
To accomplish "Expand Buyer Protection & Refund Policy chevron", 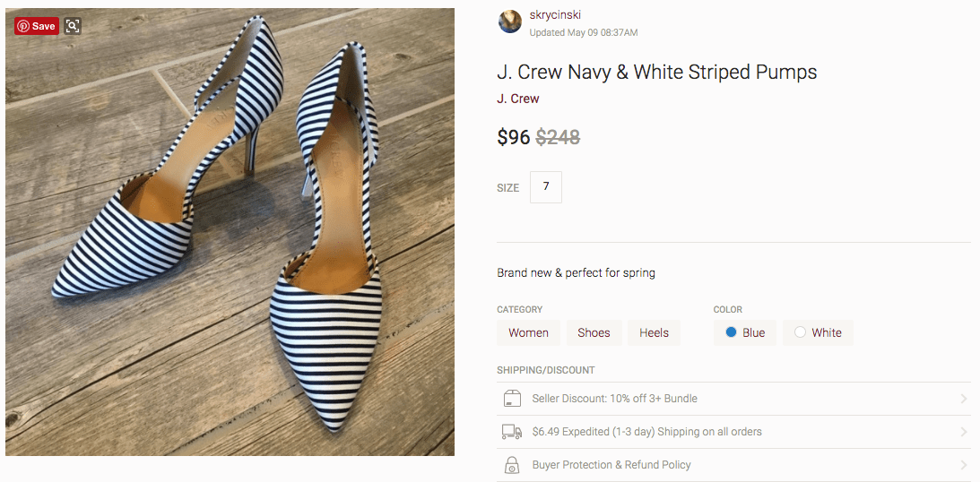I will pos(964,465).
